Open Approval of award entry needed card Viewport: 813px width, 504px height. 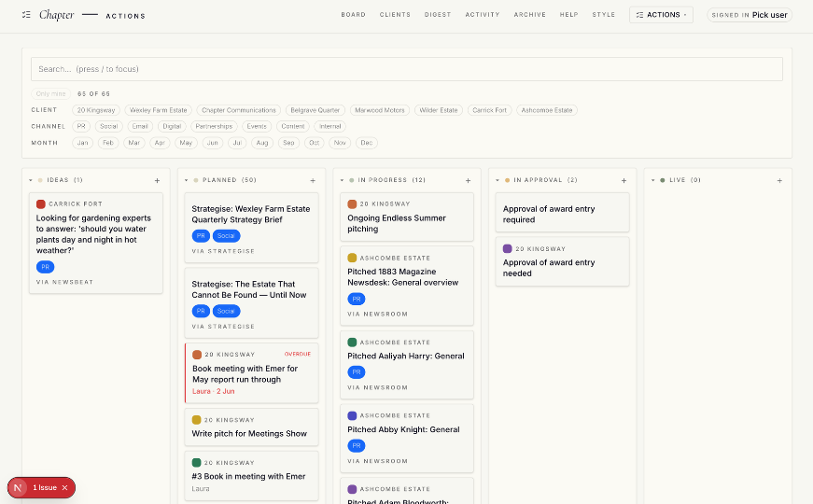pyautogui.click(x=563, y=261)
